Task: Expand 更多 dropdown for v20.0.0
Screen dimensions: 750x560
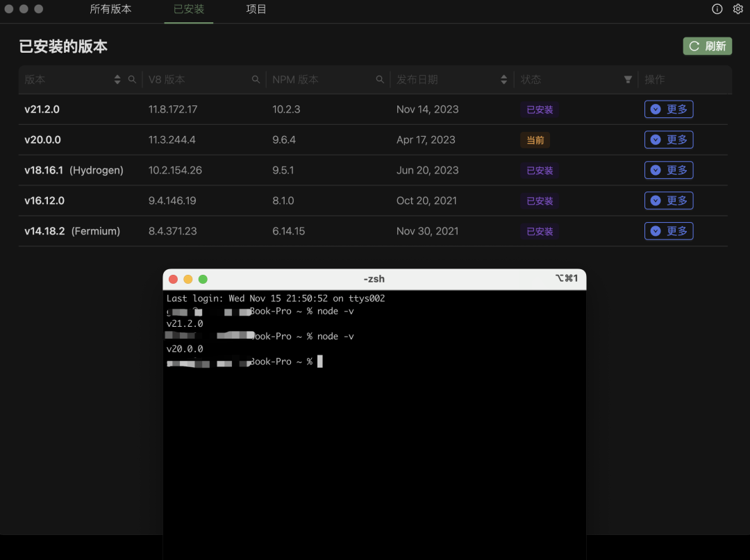Action: coord(668,140)
